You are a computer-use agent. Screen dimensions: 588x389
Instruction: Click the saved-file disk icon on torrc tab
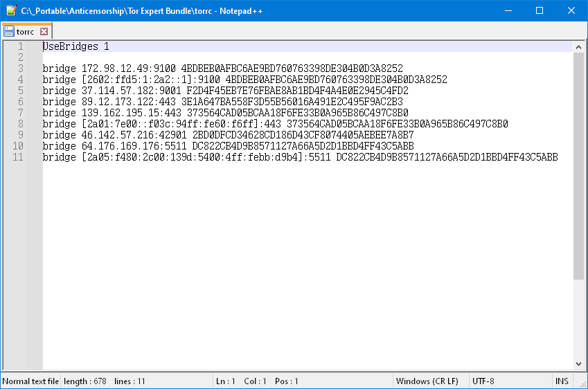coord(8,32)
